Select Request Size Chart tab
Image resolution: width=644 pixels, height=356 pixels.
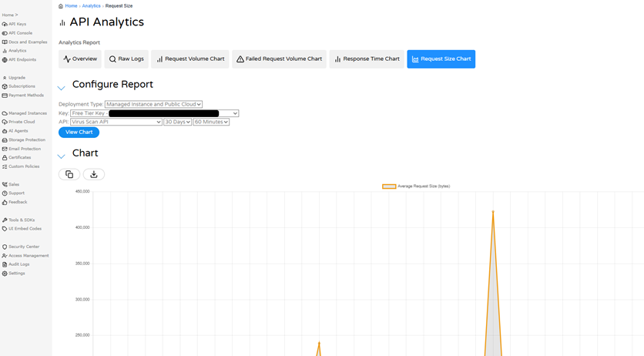tap(441, 59)
